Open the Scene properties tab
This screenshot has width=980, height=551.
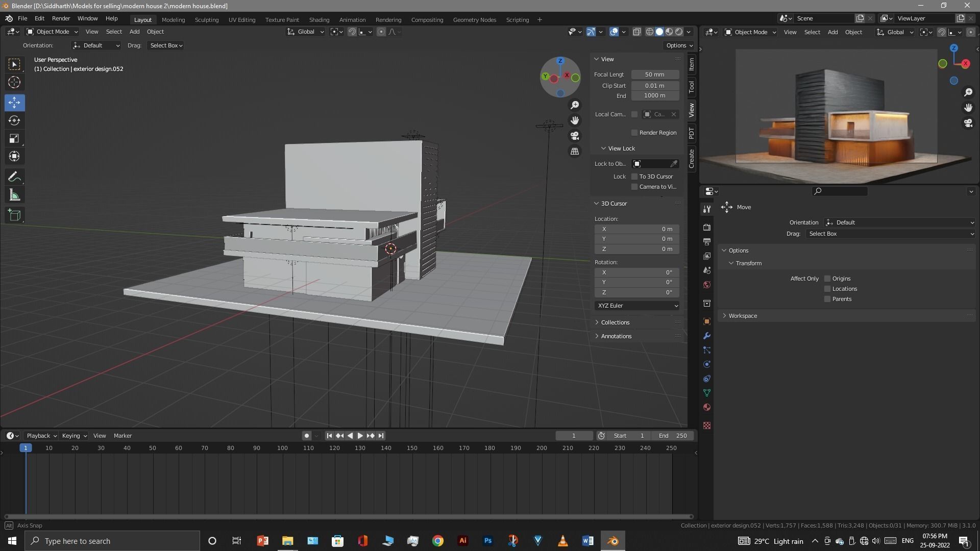pyautogui.click(x=707, y=270)
